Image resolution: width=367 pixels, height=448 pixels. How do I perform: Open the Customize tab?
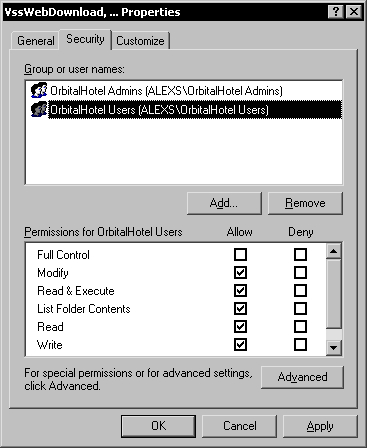(x=140, y=41)
